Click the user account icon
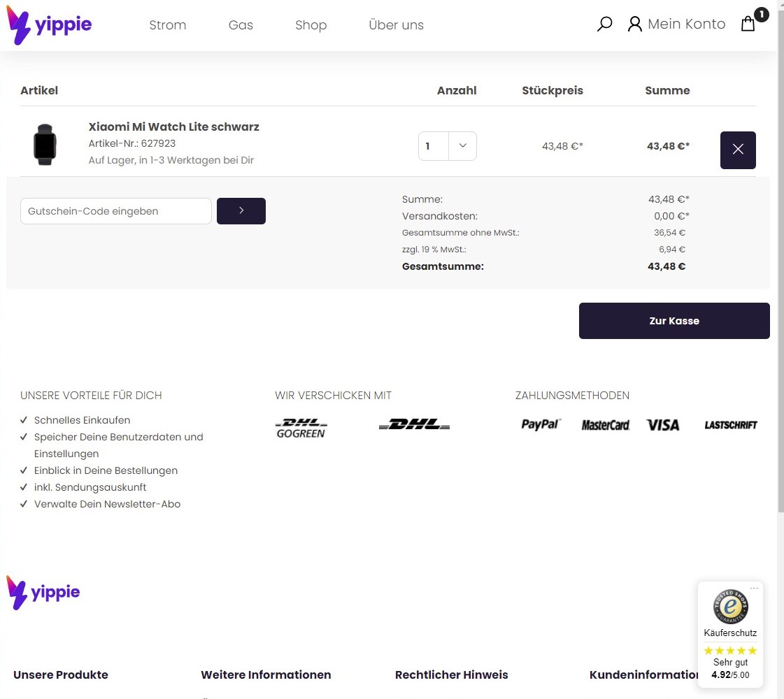The image size is (784, 699). [634, 24]
